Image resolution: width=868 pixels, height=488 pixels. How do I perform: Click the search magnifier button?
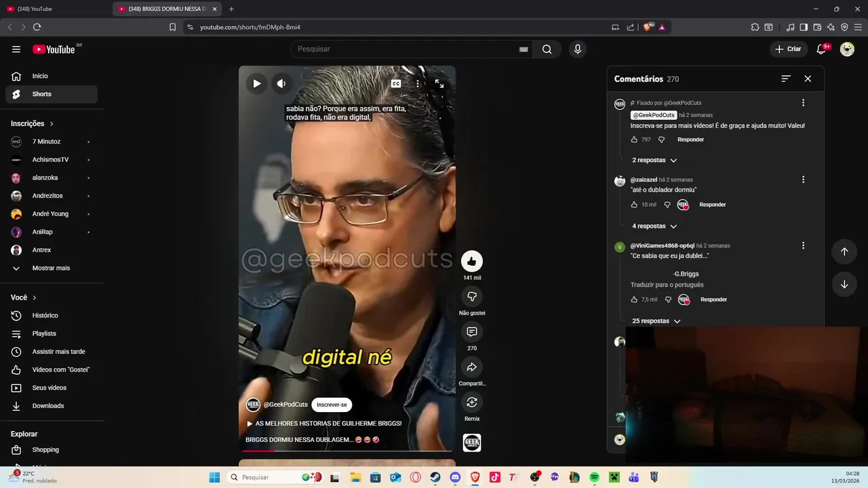[547, 49]
